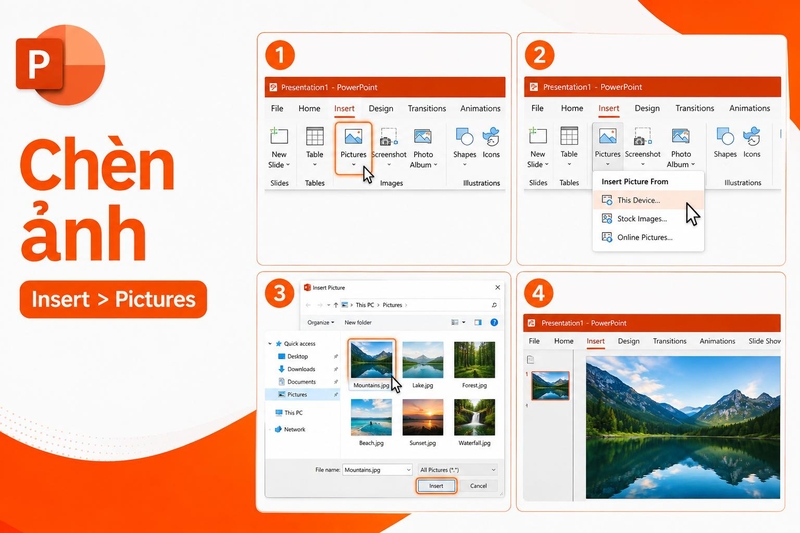Open the File name dropdown arrow
Screen dimensions: 800x533
click(x=408, y=470)
